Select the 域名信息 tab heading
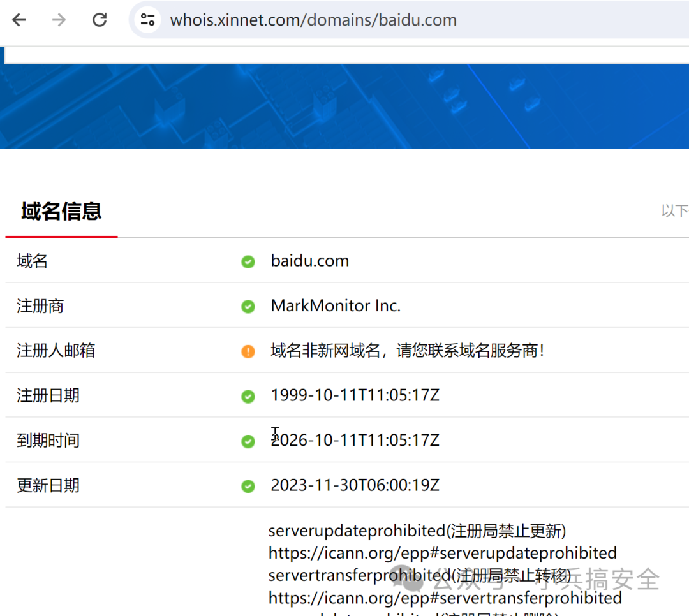689x616 pixels. pyautogui.click(x=61, y=211)
